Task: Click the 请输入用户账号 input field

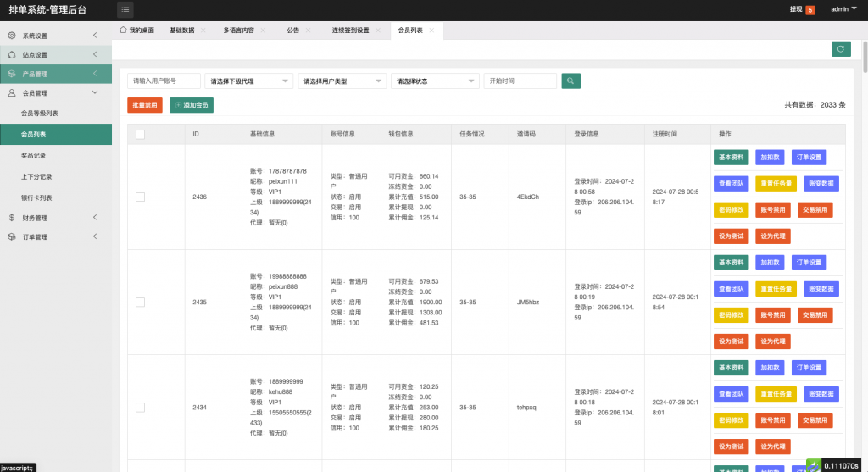Action: click(164, 81)
